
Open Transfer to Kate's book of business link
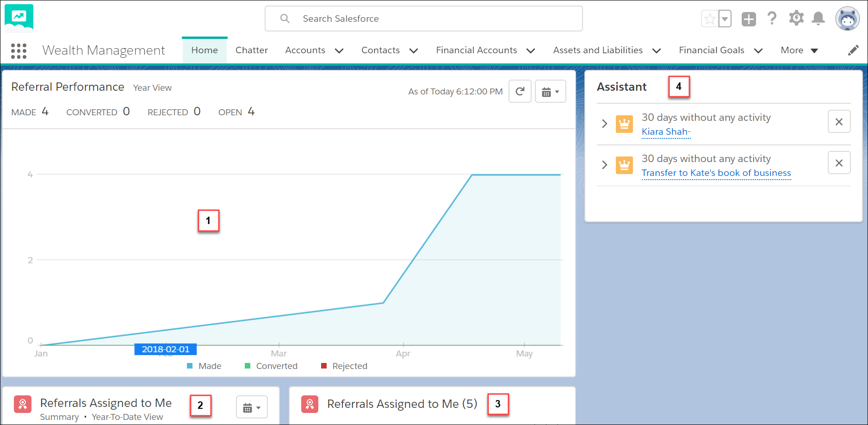pyautogui.click(x=716, y=173)
